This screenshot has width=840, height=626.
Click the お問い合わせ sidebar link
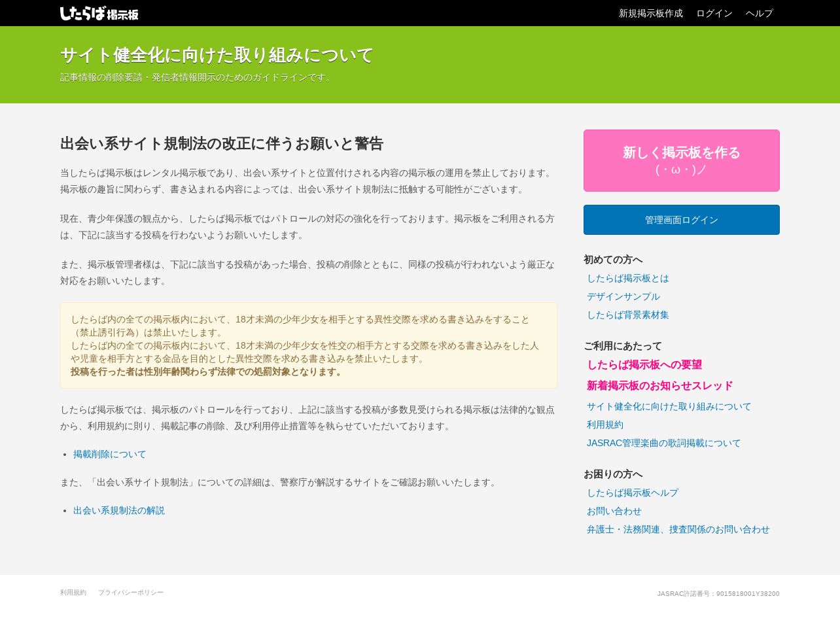tap(614, 511)
